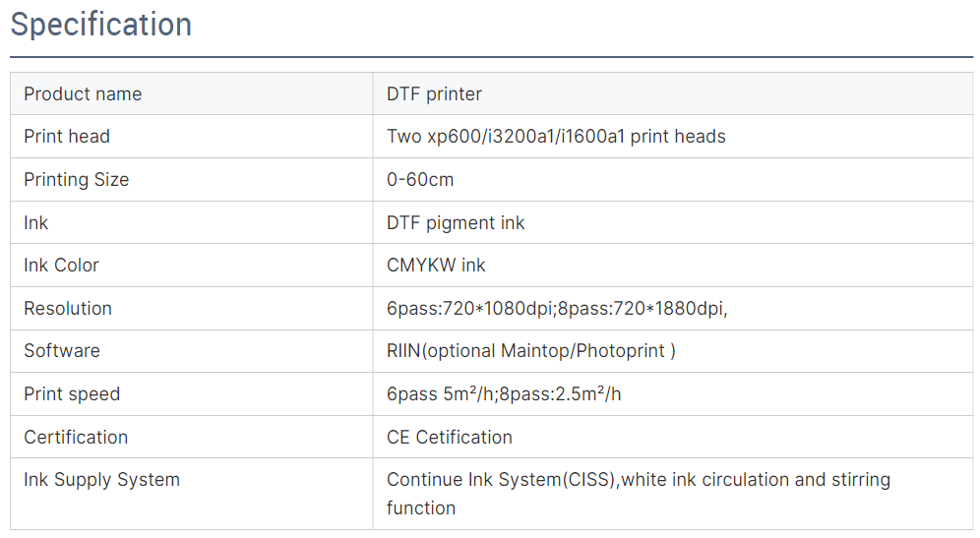
Task: Click the Certification row label
Action: (x=76, y=438)
